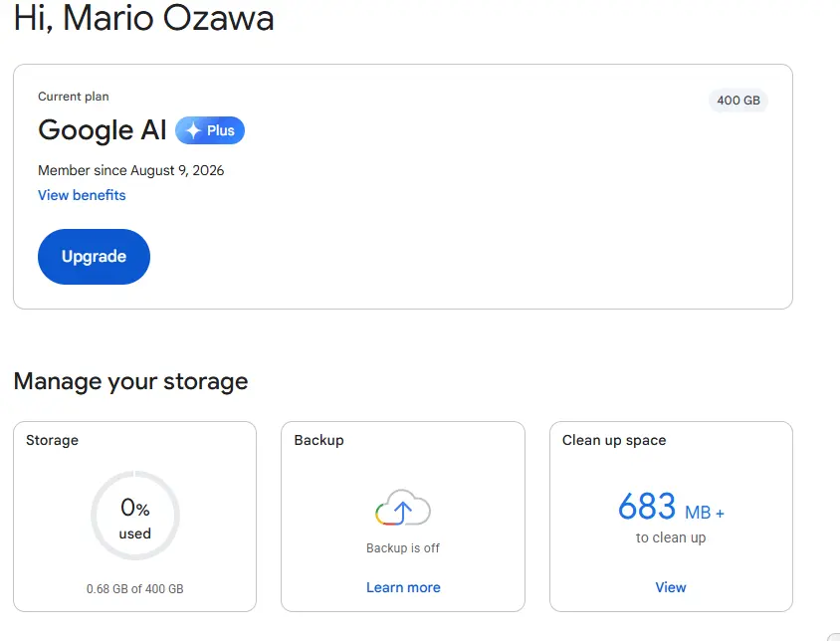
Task: Open View link in Clean up space
Action: [671, 587]
